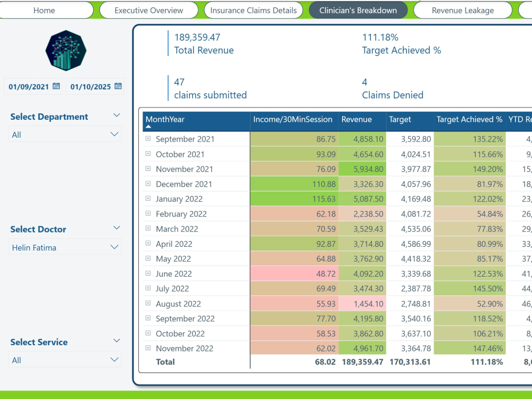
Task: Sort by the Income/30MinSession column header
Action: point(294,121)
